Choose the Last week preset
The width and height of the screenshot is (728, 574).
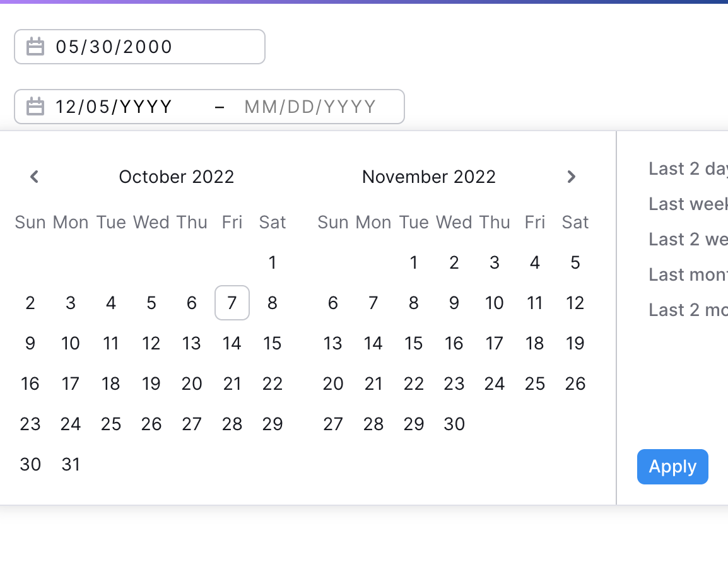tap(688, 204)
